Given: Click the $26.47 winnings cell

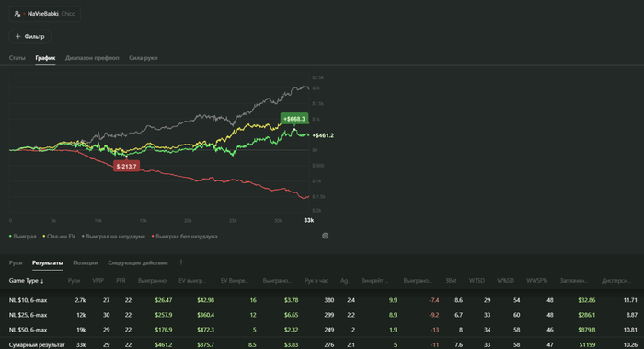Looking at the screenshot, I should tap(164, 300).
